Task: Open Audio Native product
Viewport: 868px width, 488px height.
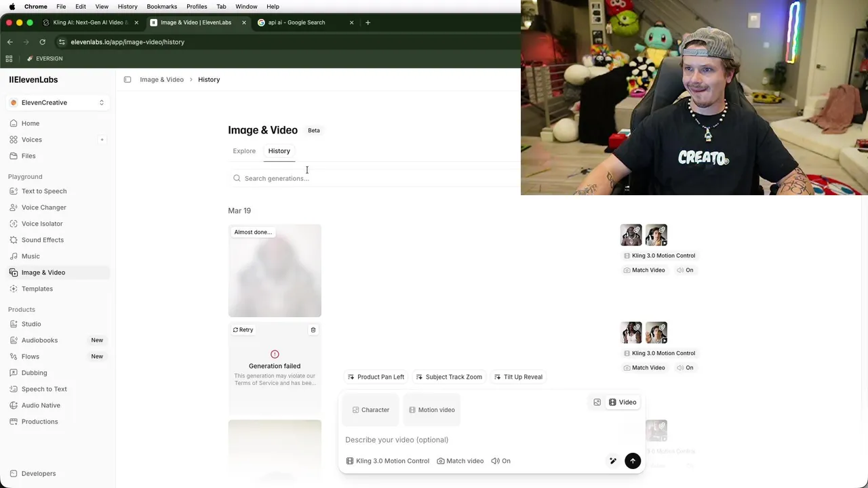Action: coord(41,405)
